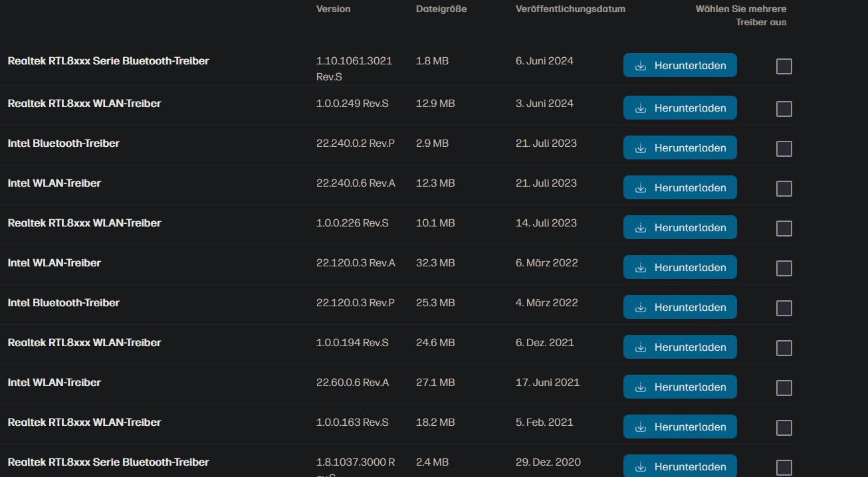Screen dimensions: 868x477
Task: Click file size "32.3 MB"
Action: pyautogui.click(x=435, y=263)
